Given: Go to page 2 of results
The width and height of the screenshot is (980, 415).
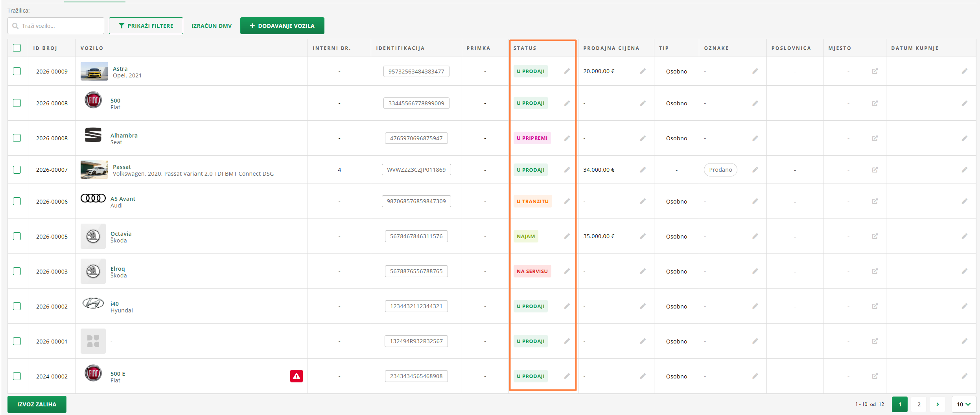Looking at the screenshot, I should point(919,404).
